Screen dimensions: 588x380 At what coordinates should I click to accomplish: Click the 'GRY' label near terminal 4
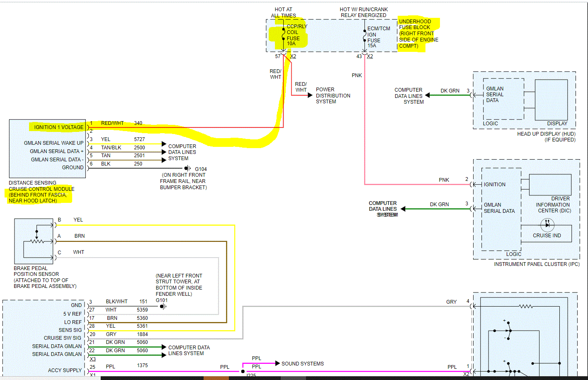(452, 302)
